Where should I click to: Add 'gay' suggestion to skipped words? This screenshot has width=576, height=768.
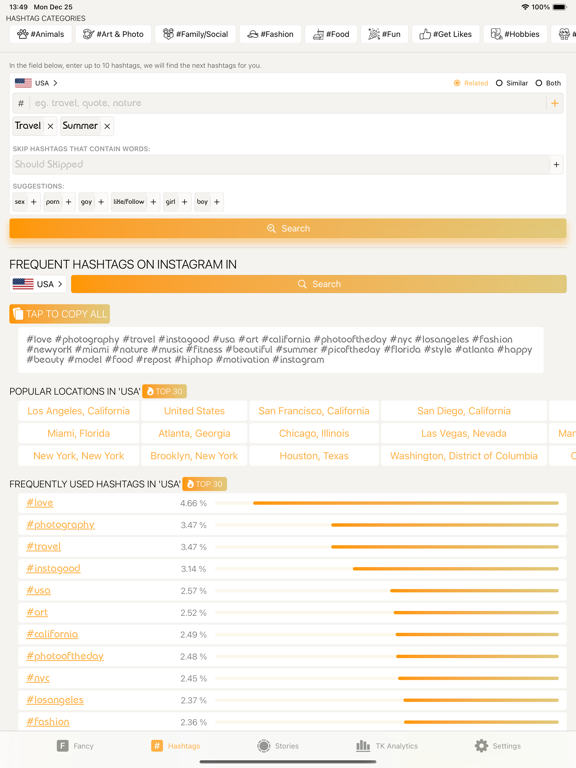click(x=101, y=202)
